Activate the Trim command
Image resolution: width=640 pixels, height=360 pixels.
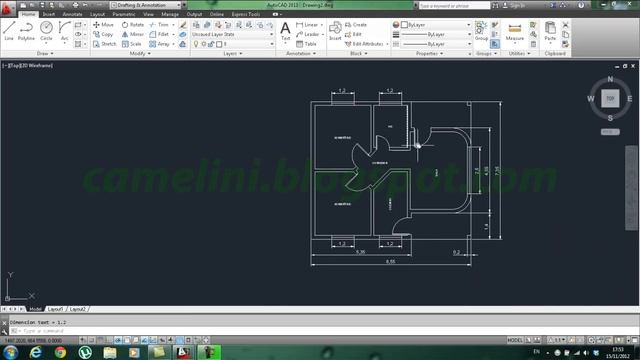159,25
